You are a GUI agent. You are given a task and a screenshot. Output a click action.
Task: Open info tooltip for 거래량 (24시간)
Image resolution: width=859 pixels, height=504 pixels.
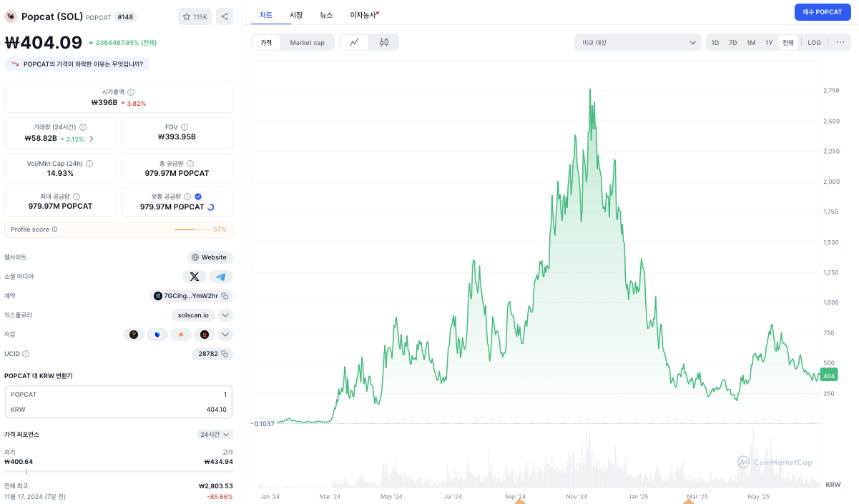(x=83, y=127)
